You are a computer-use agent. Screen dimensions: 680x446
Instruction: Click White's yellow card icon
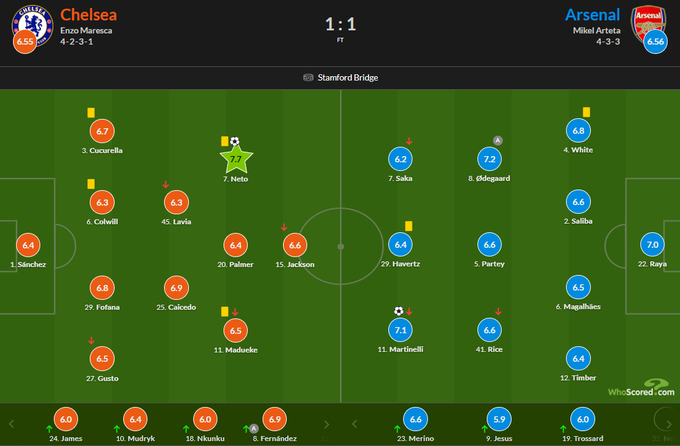click(586, 113)
